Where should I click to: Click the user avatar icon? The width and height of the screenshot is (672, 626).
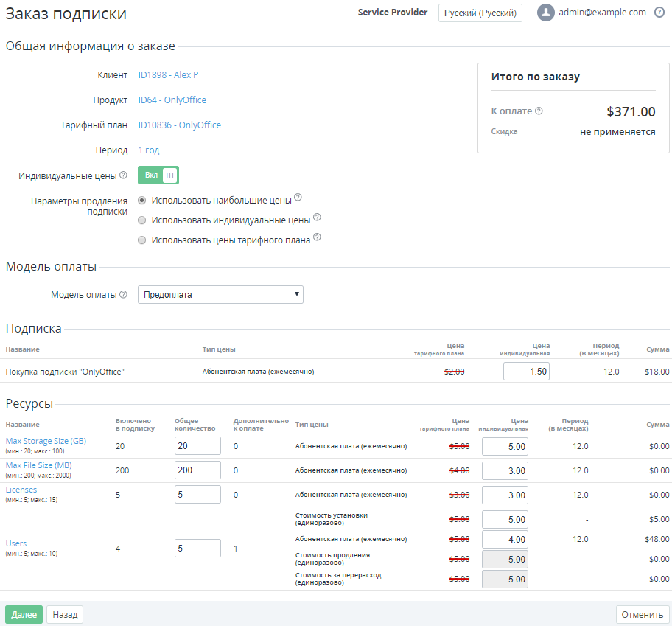click(545, 13)
